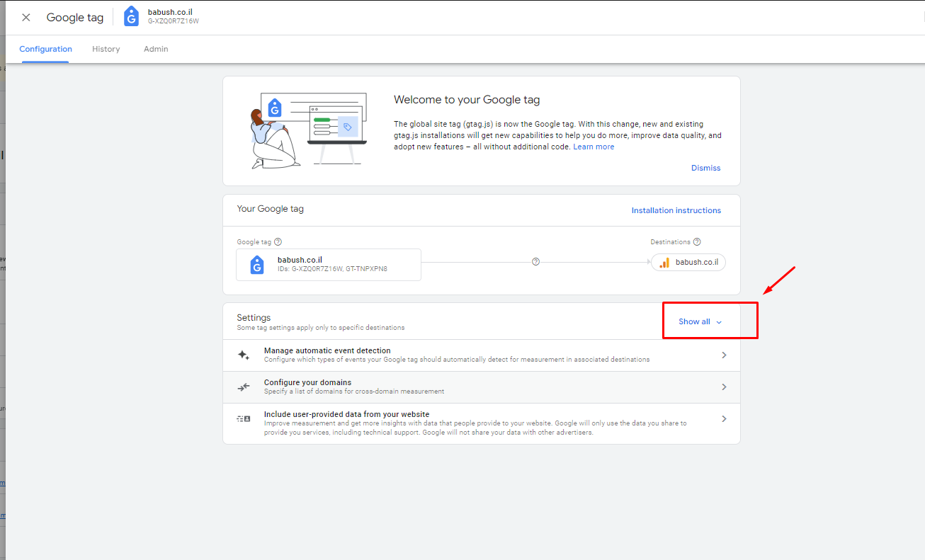The image size is (925, 560).
Task: Switch to the History tab
Action: [x=106, y=49]
